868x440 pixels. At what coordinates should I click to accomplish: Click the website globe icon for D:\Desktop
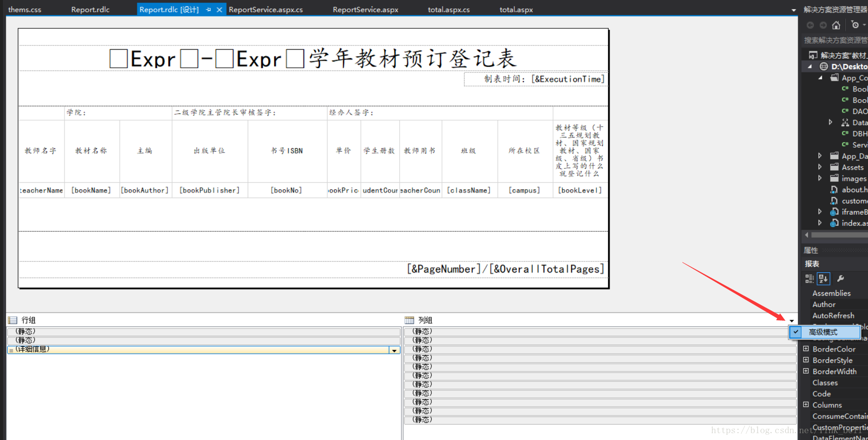(x=824, y=66)
